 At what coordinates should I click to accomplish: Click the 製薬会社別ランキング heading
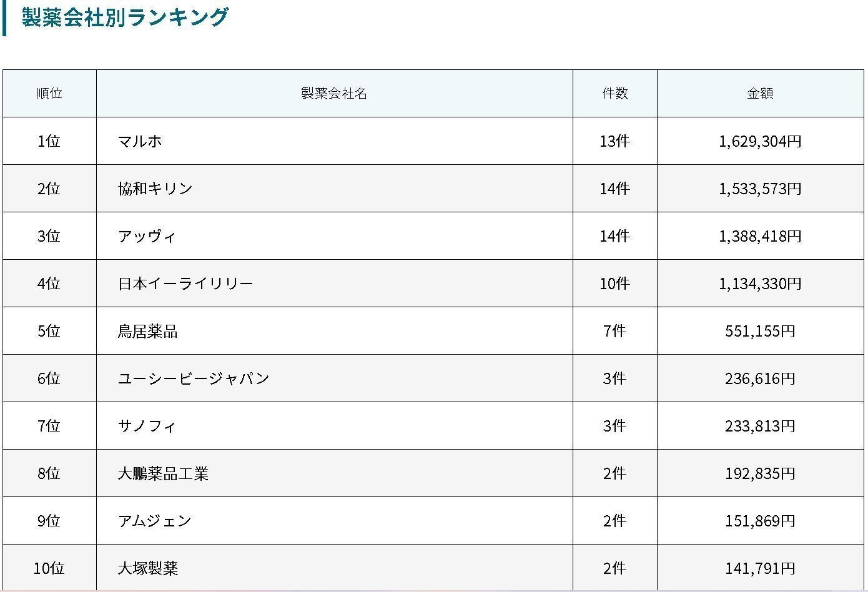pyautogui.click(x=125, y=17)
